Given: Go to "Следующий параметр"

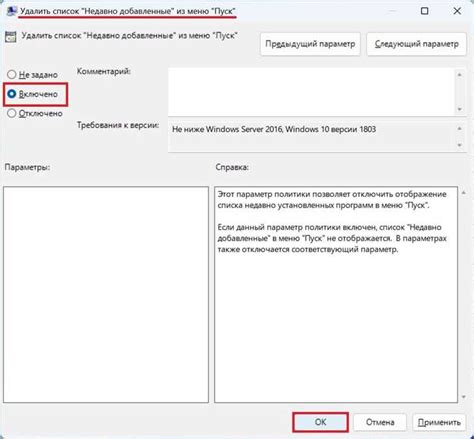Looking at the screenshot, I should click(416, 44).
